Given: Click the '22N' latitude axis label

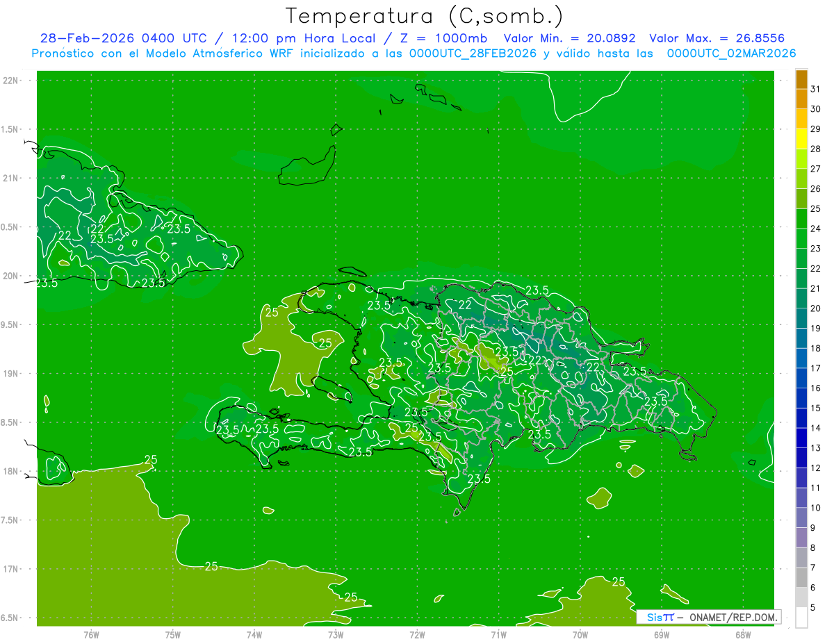Looking at the screenshot, I should point(10,81).
